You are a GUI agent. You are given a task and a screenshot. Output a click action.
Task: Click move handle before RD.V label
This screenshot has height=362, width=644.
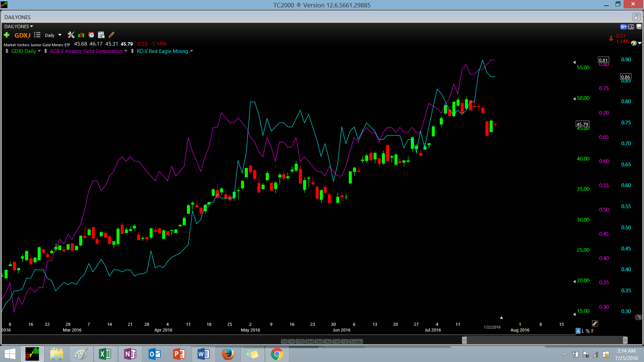pos(132,51)
